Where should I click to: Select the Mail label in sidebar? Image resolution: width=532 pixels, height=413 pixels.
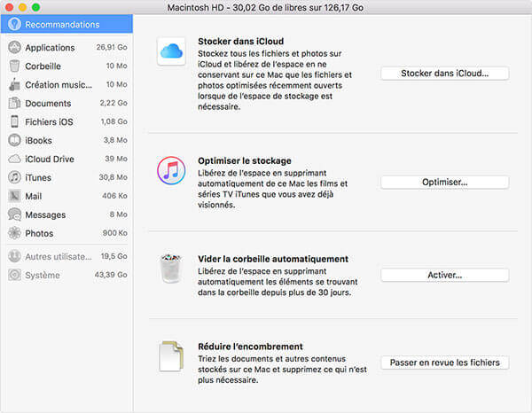coord(34,197)
